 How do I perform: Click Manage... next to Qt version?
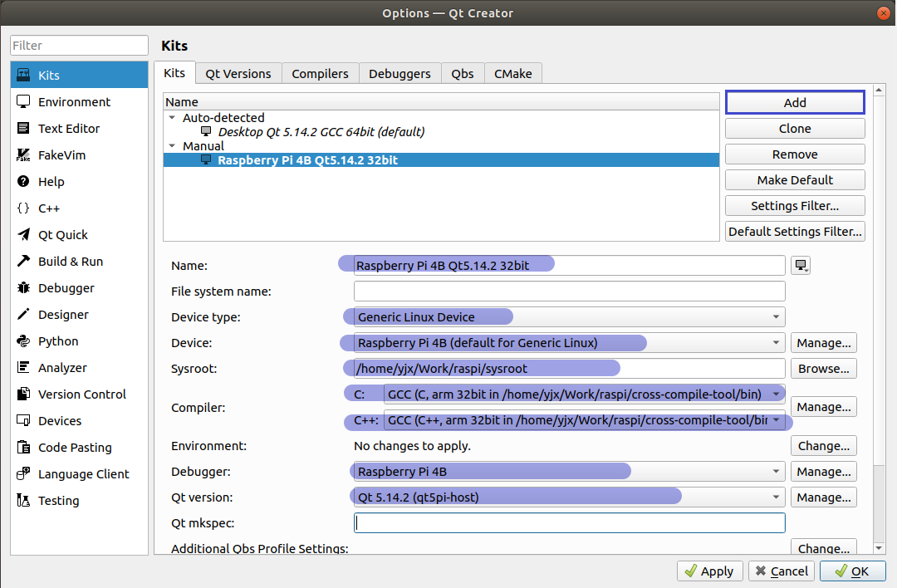tap(824, 497)
